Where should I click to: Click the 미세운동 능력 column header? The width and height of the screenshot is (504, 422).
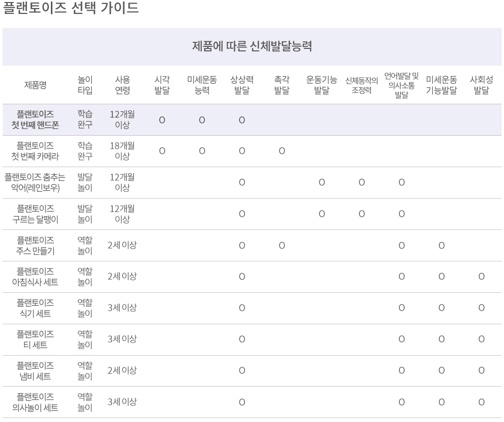[202, 85]
